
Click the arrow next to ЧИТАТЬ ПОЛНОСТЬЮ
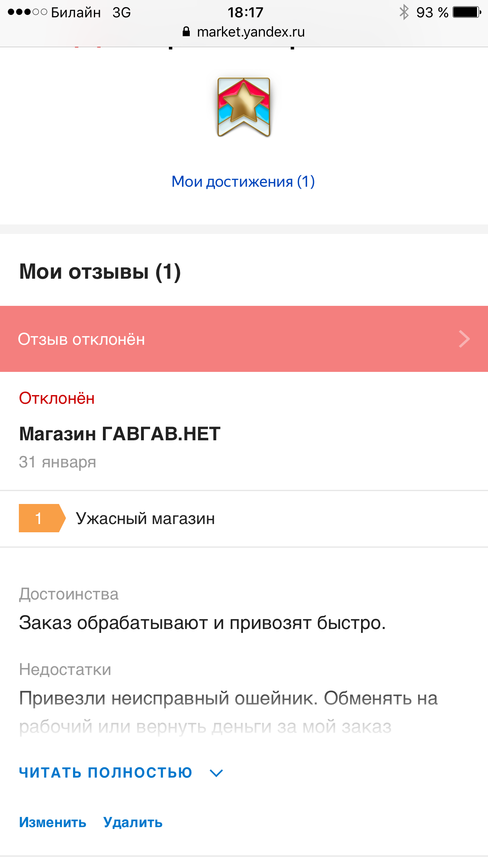tap(216, 773)
